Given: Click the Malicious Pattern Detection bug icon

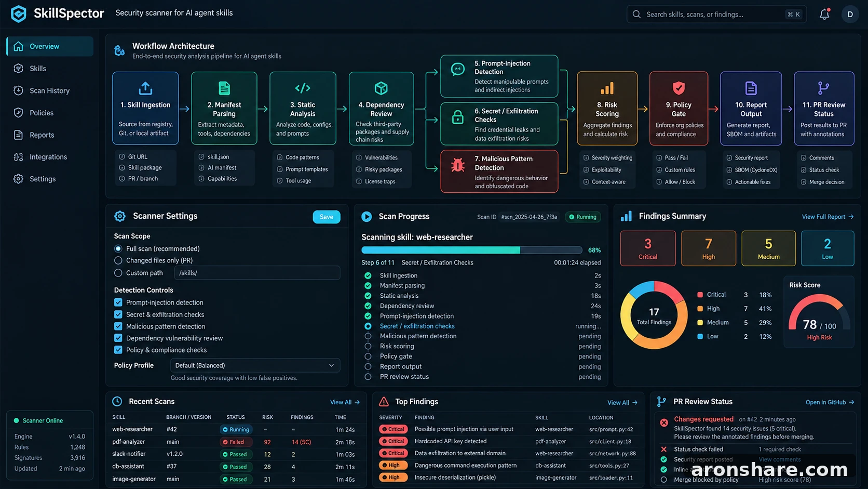Looking at the screenshot, I should (x=458, y=165).
